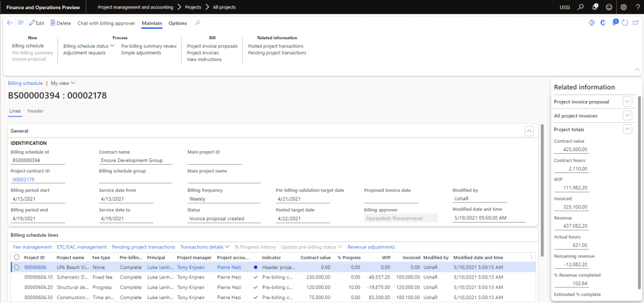This screenshot has height=303, width=644.
Task: Open the notifications bell icon
Action: tap(595, 7)
